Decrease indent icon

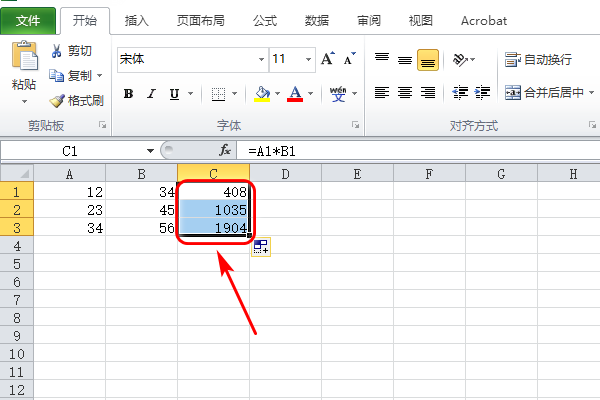point(460,93)
